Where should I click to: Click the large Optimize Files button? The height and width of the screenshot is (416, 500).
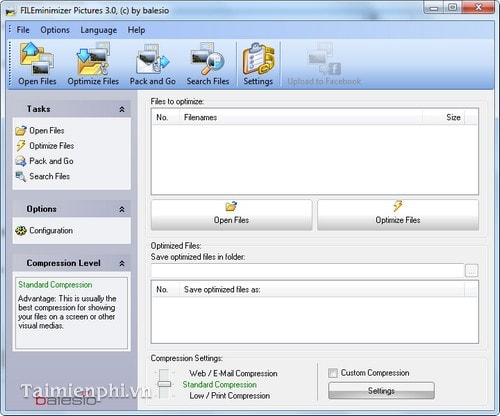tap(398, 215)
